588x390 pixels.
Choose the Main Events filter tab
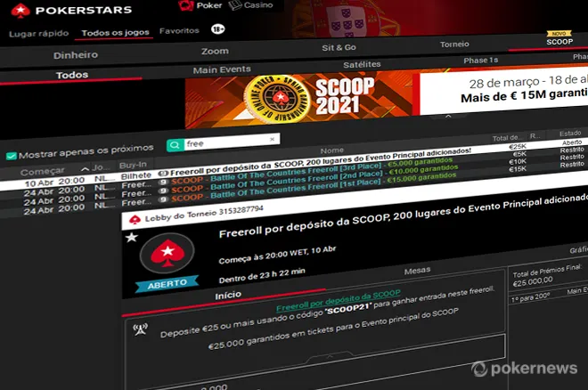pyautogui.click(x=222, y=69)
